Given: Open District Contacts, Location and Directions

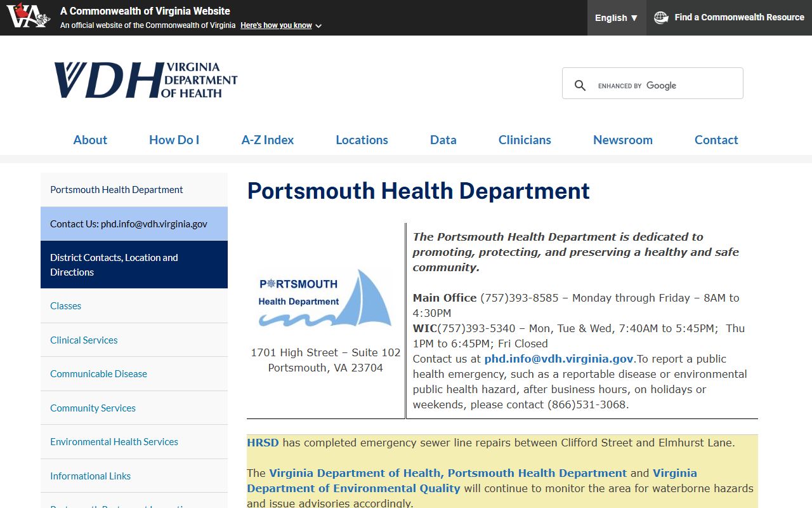Looking at the screenshot, I should [134, 265].
